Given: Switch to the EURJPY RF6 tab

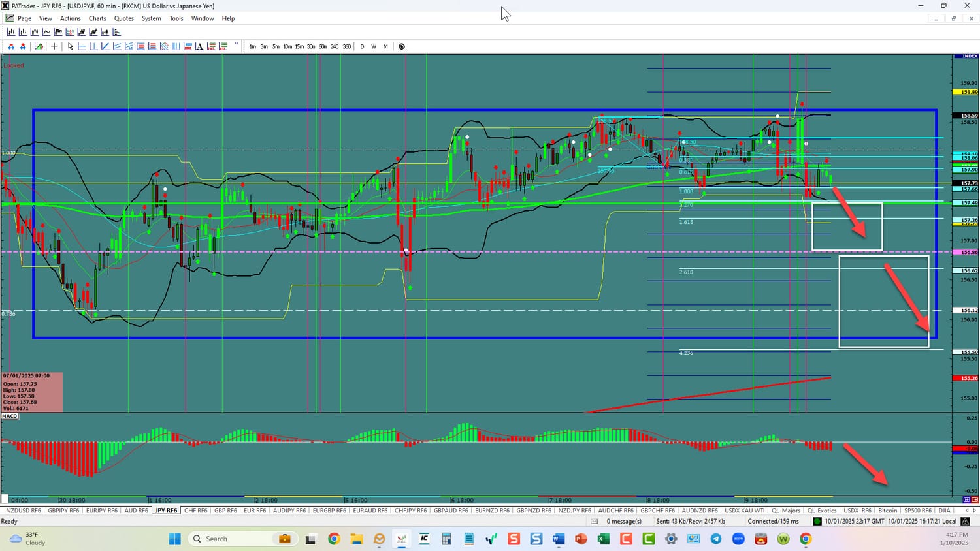Looking at the screenshot, I should point(100,511).
